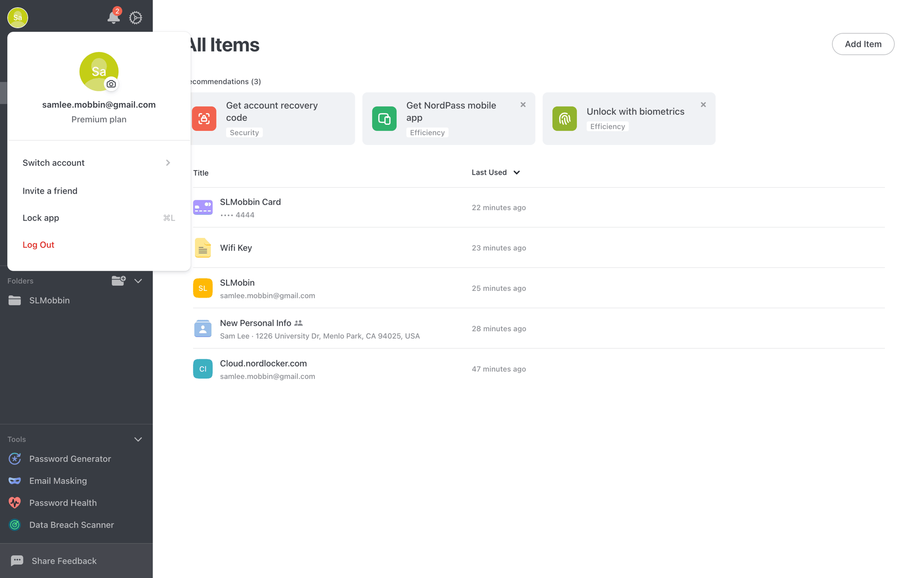The width and height of the screenshot is (924, 578).
Task: Click the Password Generator icon
Action: (x=15, y=459)
